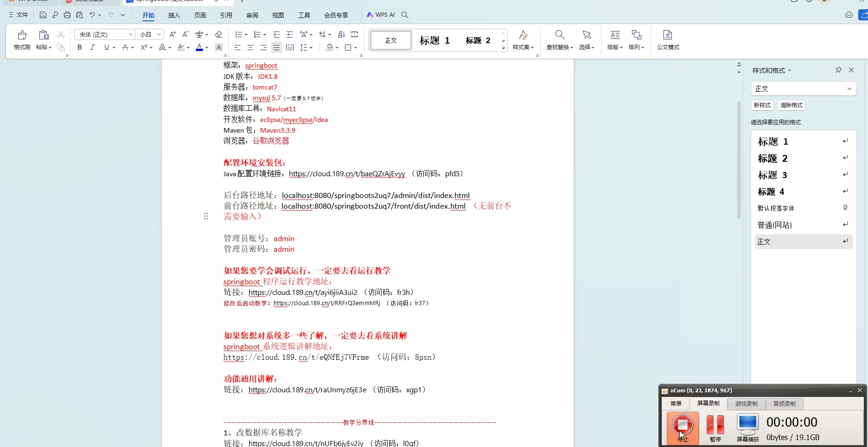Decrease paragraph indent
The width and height of the screenshot is (868, 447).
pos(276,34)
